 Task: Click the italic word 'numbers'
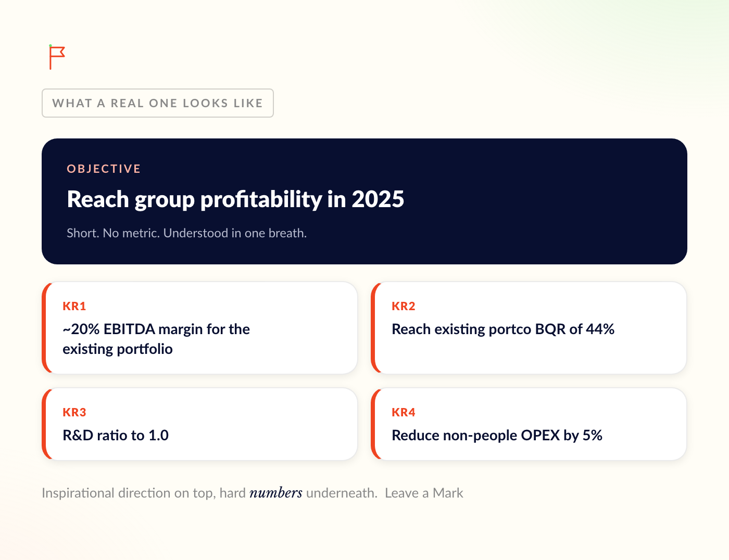pos(276,493)
